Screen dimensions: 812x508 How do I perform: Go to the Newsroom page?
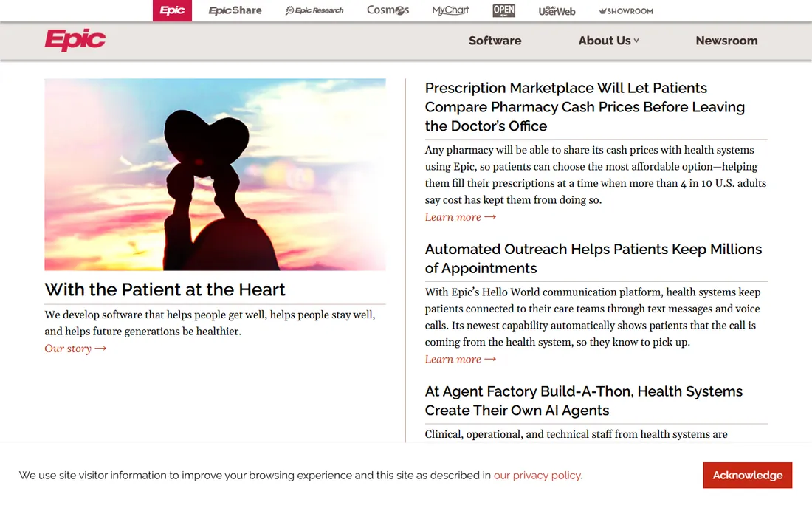point(726,41)
